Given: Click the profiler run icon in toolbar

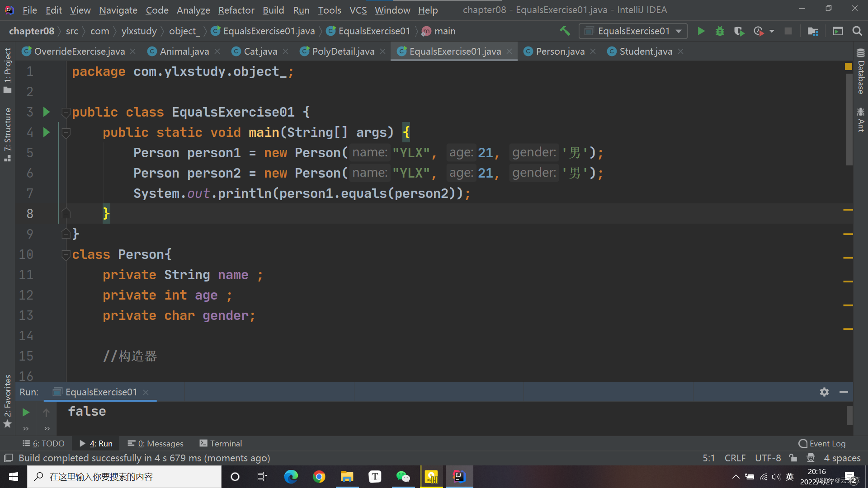Looking at the screenshot, I should [759, 31].
